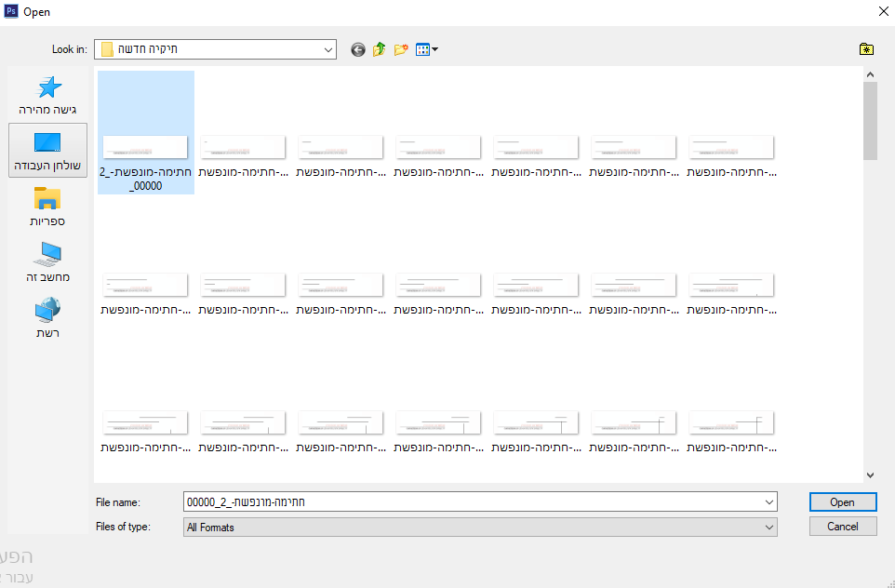The width and height of the screenshot is (895, 588).
Task: Create a new folder in this location
Action: [x=401, y=49]
